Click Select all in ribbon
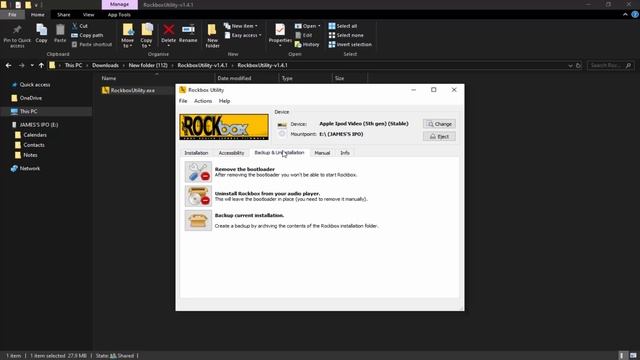 pyautogui.click(x=343, y=26)
